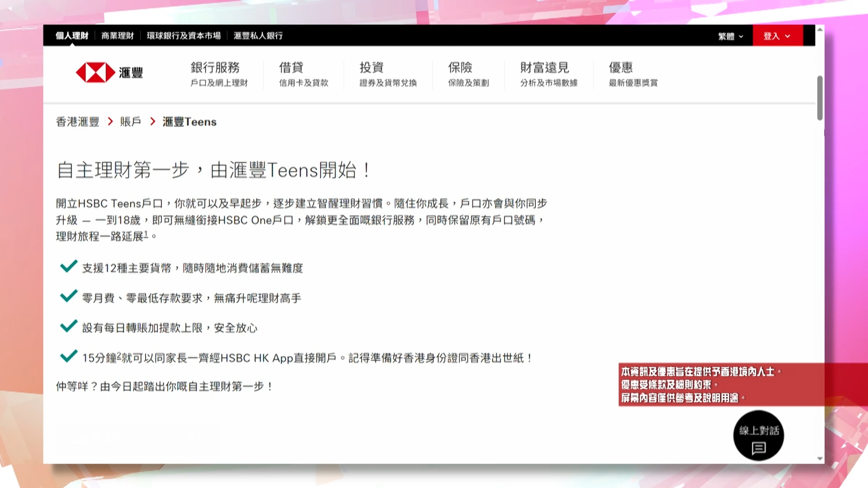Open the 投資 investment section
This screenshot has width=868, height=488.
pyautogui.click(x=371, y=75)
